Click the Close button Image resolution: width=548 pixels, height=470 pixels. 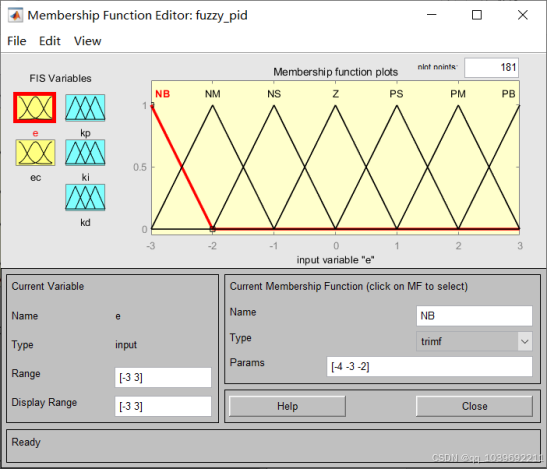click(x=474, y=406)
